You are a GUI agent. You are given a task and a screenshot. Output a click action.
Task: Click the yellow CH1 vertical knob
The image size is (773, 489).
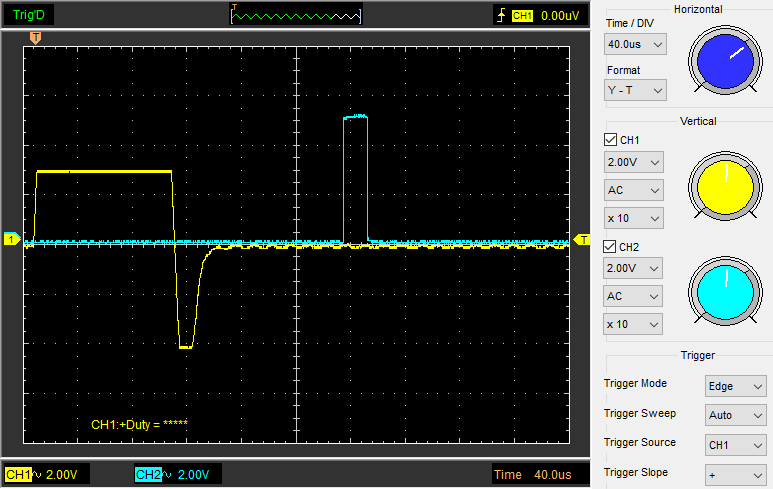[724, 186]
